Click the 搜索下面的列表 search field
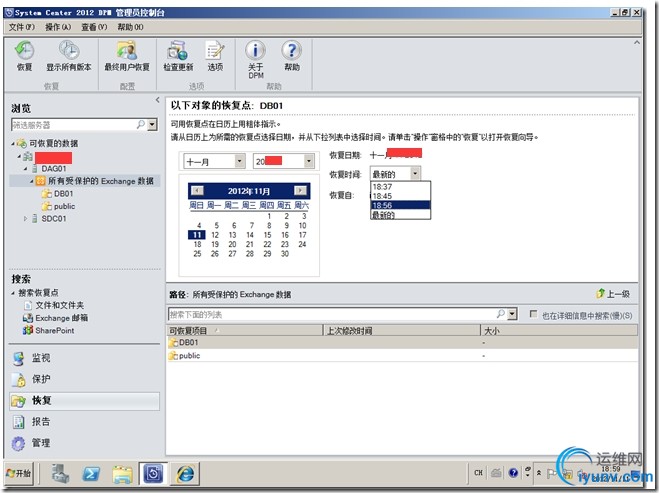659x493 pixels. coord(332,314)
